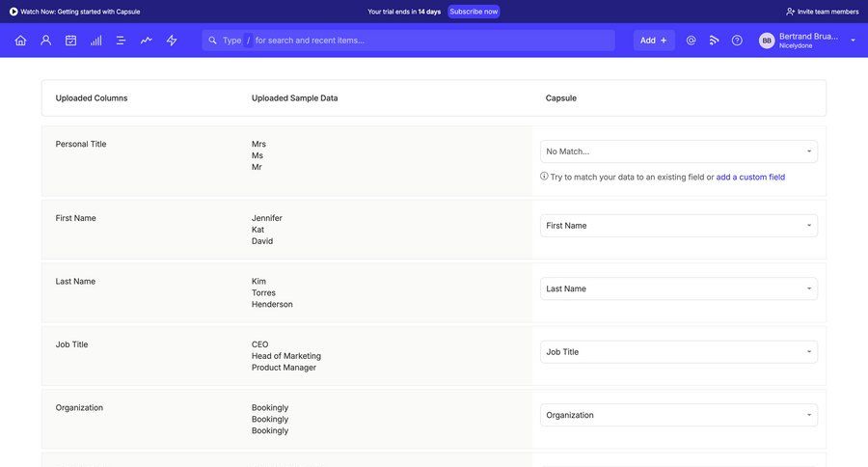Go to the Home dashboard icon
This screenshot has height=467, width=868.
(x=20, y=41)
